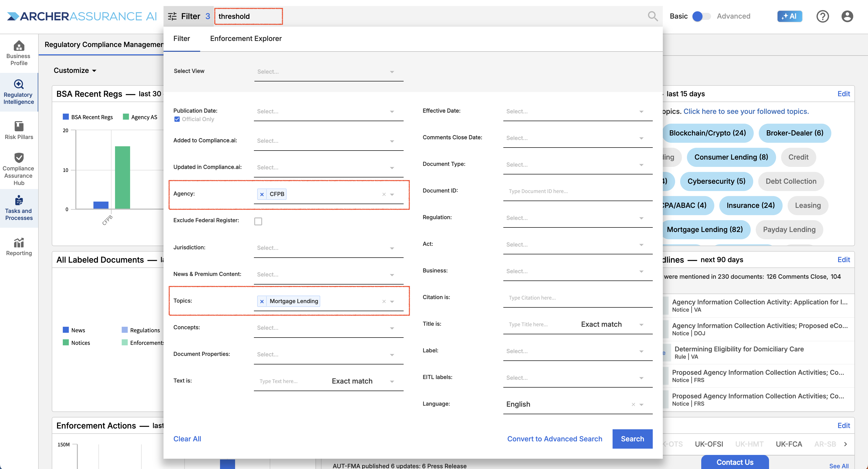This screenshot has height=469, width=868.
Task: Toggle the News legend swatch
Action: point(66,330)
